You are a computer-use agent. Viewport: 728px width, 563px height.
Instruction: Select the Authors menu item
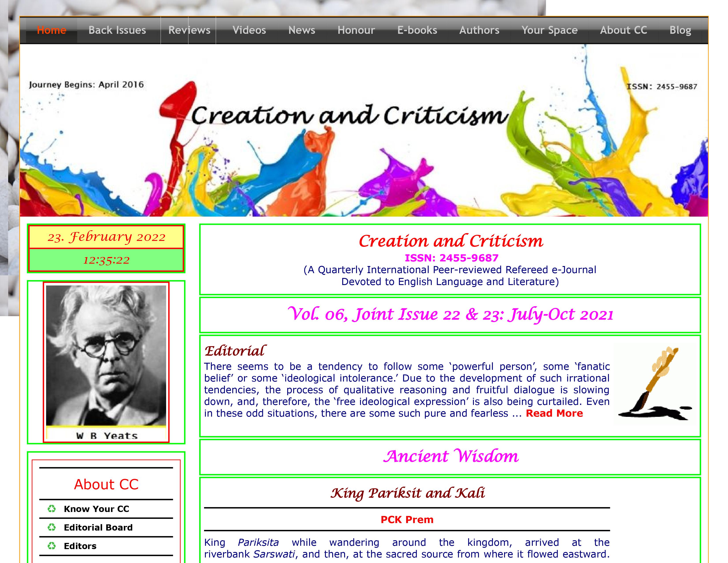pyautogui.click(x=479, y=30)
